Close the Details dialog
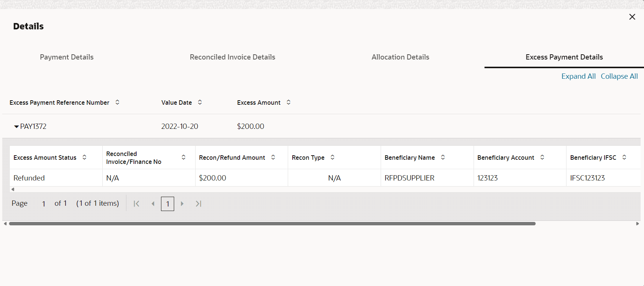The image size is (644, 286). 632,17
